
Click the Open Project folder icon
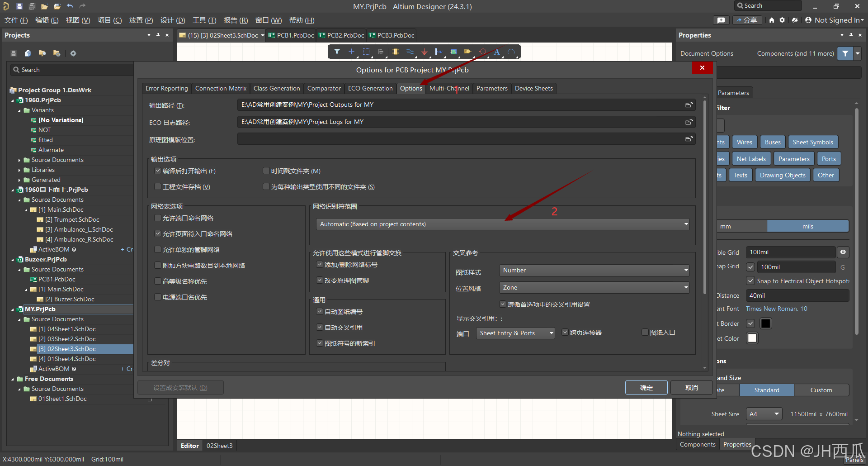57,6
